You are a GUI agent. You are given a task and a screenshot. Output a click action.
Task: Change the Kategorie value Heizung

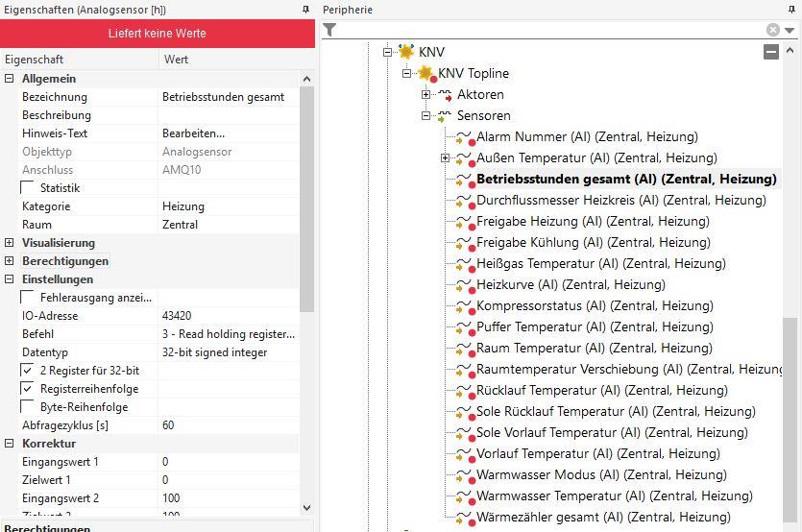(229, 206)
